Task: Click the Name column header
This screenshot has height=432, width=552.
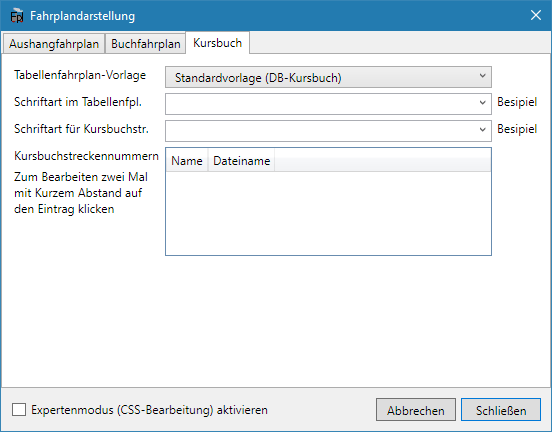Action: tap(187, 161)
